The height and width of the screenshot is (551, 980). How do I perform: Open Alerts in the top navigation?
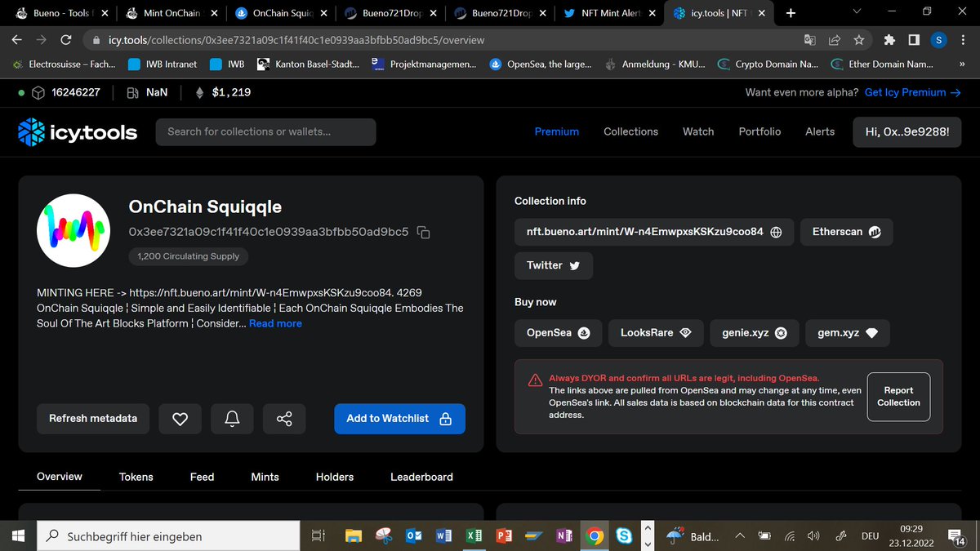point(820,131)
